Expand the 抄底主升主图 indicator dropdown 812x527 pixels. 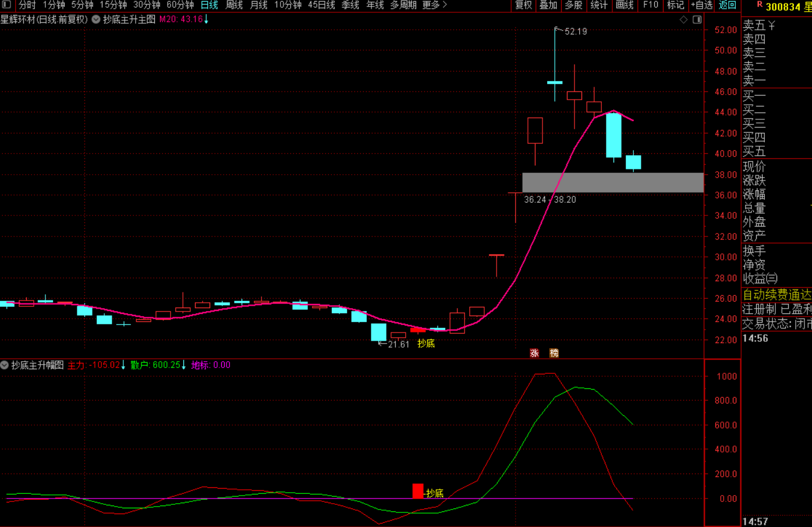click(x=96, y=19)
